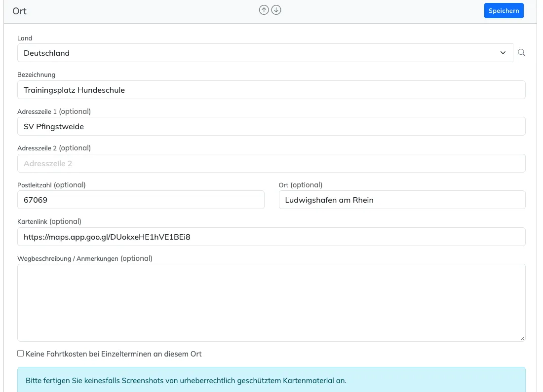Click the move down arrow icon
Viewport: 543px width, 392px height.
(276, 10)
